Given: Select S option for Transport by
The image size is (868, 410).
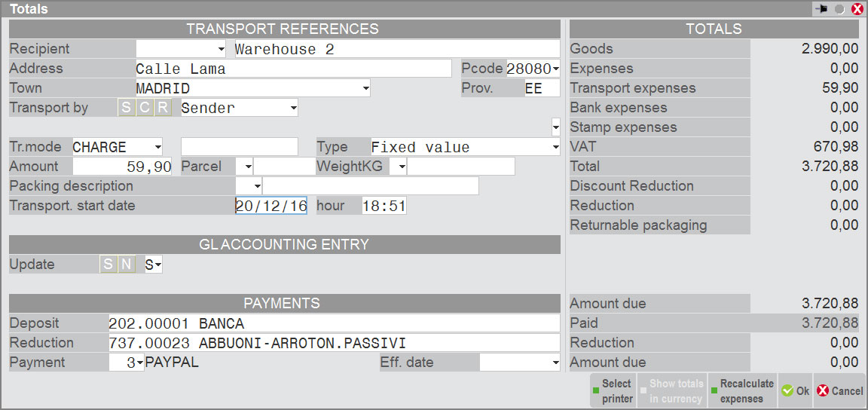Looking at the screenshot, I should click(126, 108).
